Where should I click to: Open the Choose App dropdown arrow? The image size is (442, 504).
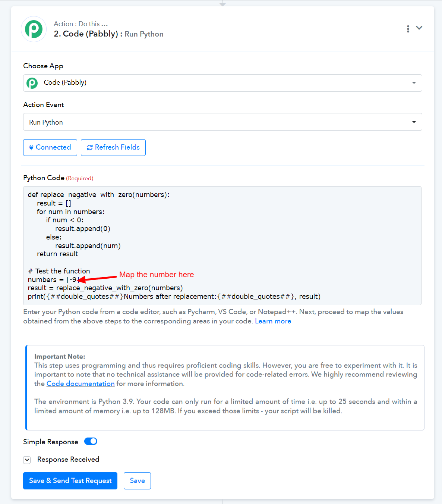(414, 83)
